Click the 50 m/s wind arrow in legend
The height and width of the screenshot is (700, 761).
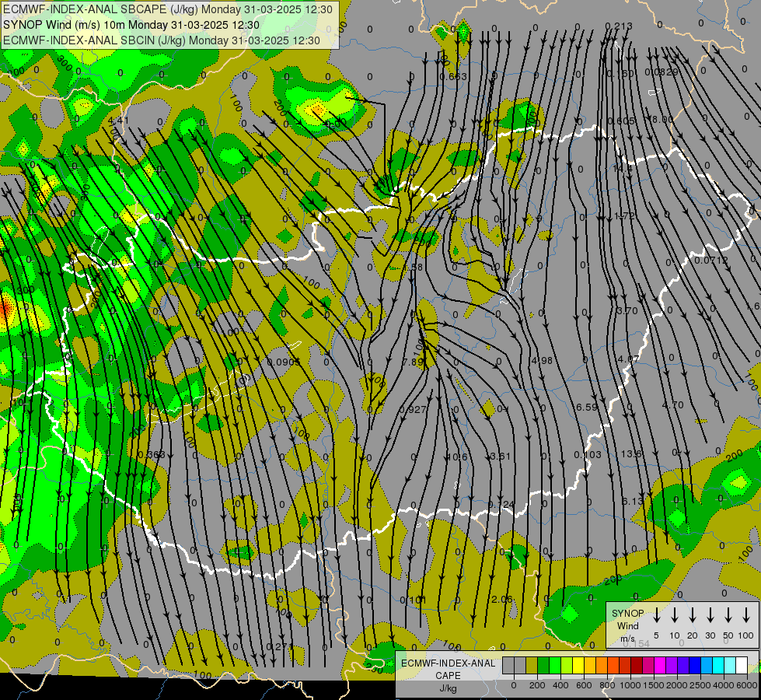pos(728,615)
